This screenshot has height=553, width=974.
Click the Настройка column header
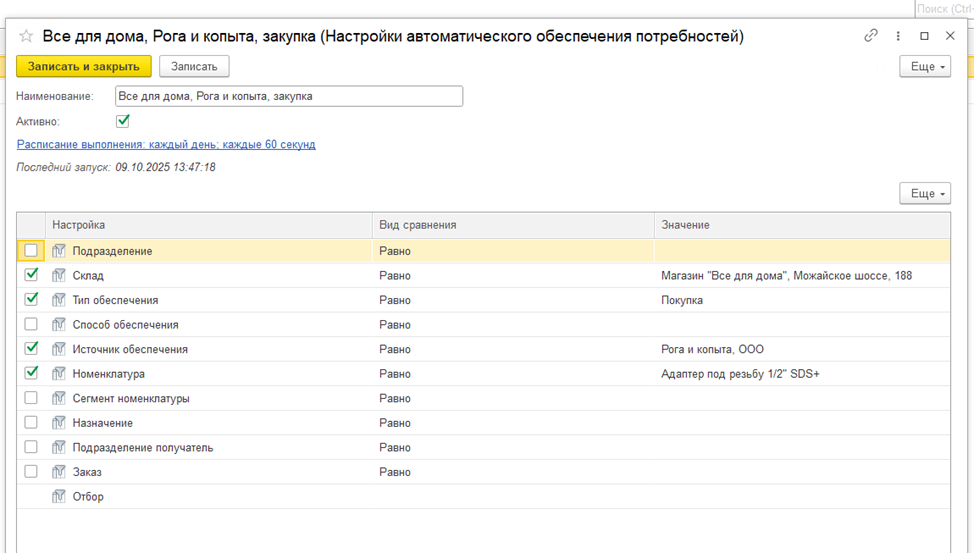79,225
